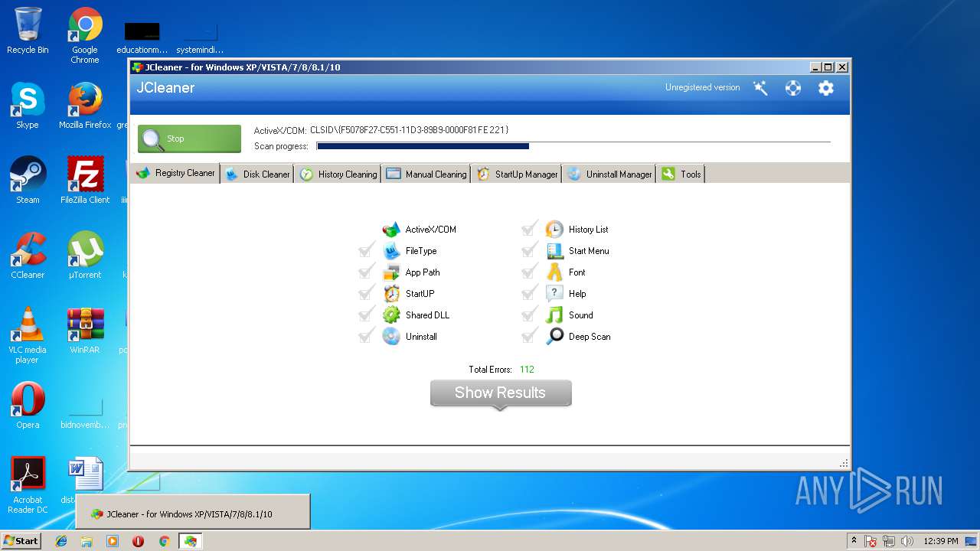The width and height of the screenshot is (980, 551).
Task: Switch to the StartUp Manager tab
Action: point(517,174)
